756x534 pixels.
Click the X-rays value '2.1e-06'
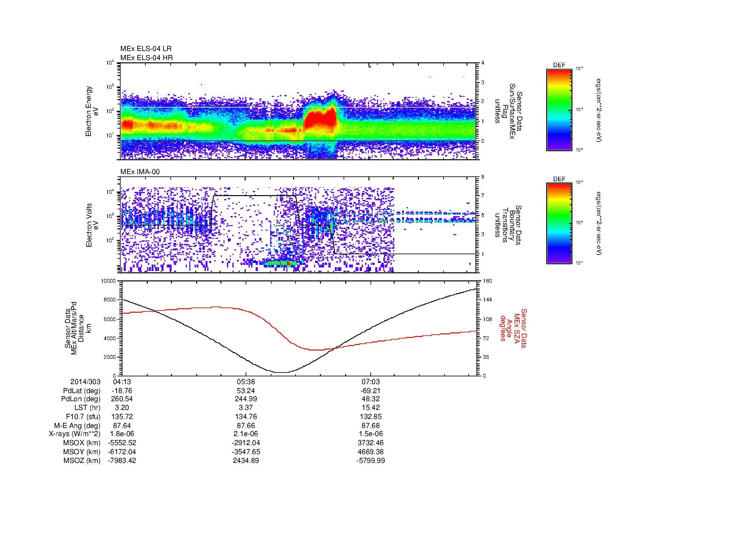246,434
